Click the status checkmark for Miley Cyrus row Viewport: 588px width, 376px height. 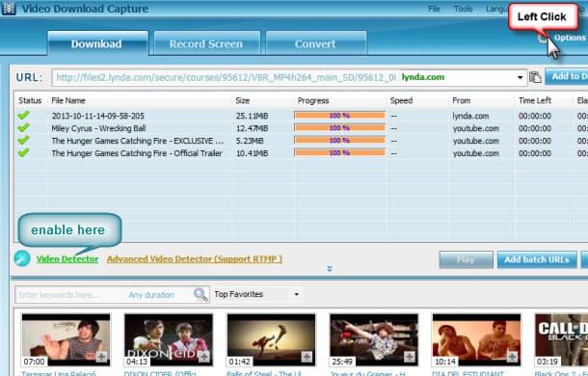23,128
